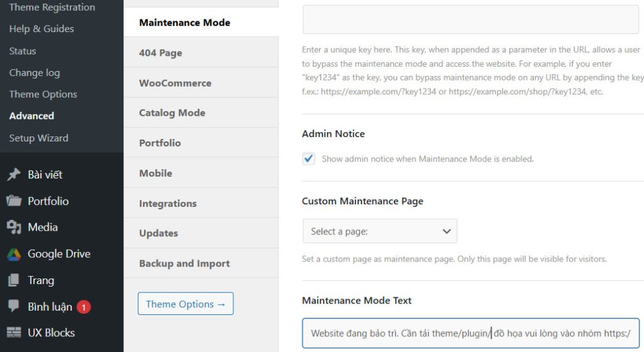644x352 pixels.
Task: Select Advanced in sidebar submenu
Action: point(31,116)
